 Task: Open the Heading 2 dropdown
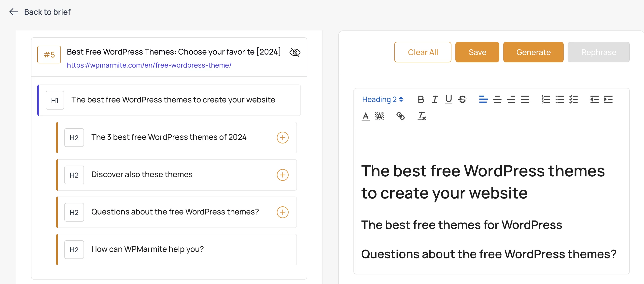(x=382, y=99)
